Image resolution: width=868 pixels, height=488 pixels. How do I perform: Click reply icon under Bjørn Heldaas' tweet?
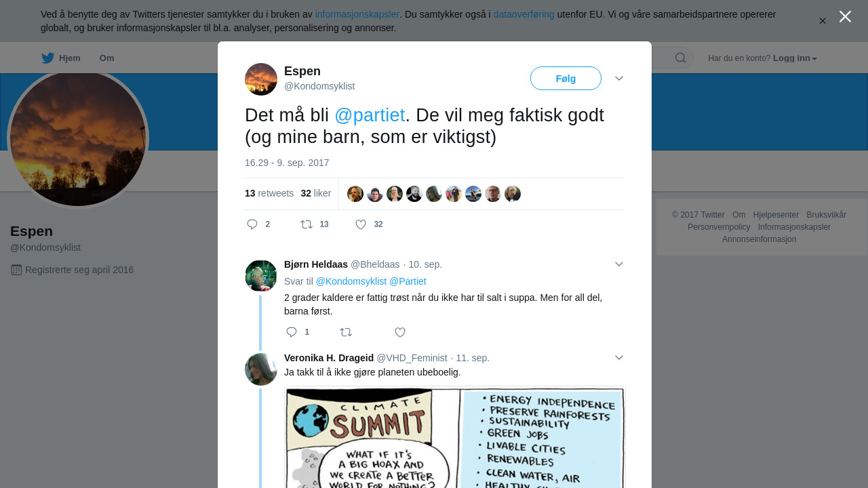(x=292, y=332)
